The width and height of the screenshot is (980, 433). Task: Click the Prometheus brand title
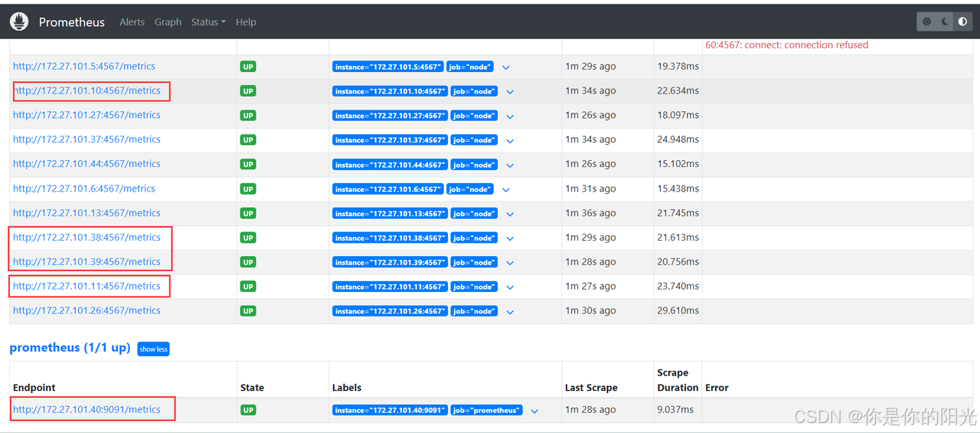pyautogui.click(x=72, y=22)
